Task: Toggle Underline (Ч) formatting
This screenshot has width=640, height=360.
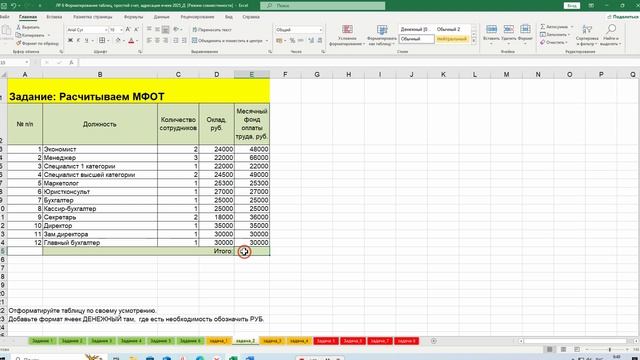Action: click(x=86, y=40)
